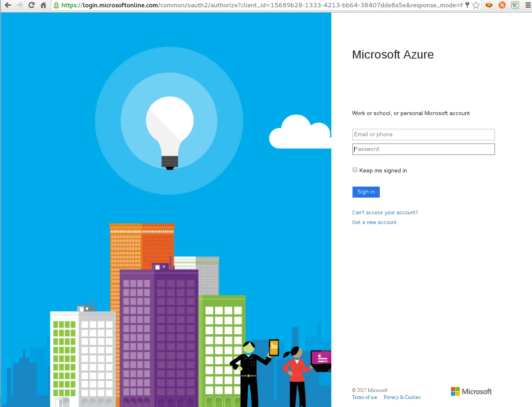The width and height of the screenshot is (532, 407).
Task: Open the orange lifebuoy extension
Action: click(x=502, y=5)
